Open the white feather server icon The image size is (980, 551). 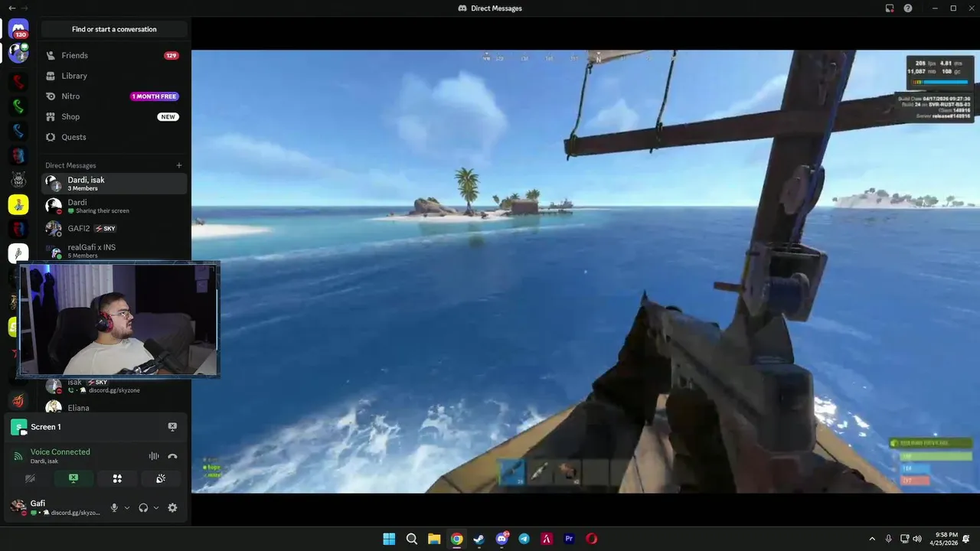18,253
